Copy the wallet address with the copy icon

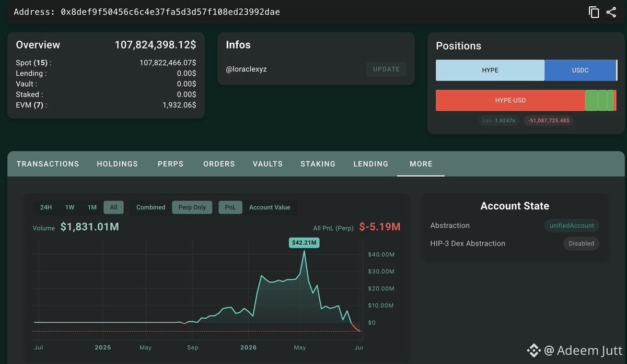point(594,12)
